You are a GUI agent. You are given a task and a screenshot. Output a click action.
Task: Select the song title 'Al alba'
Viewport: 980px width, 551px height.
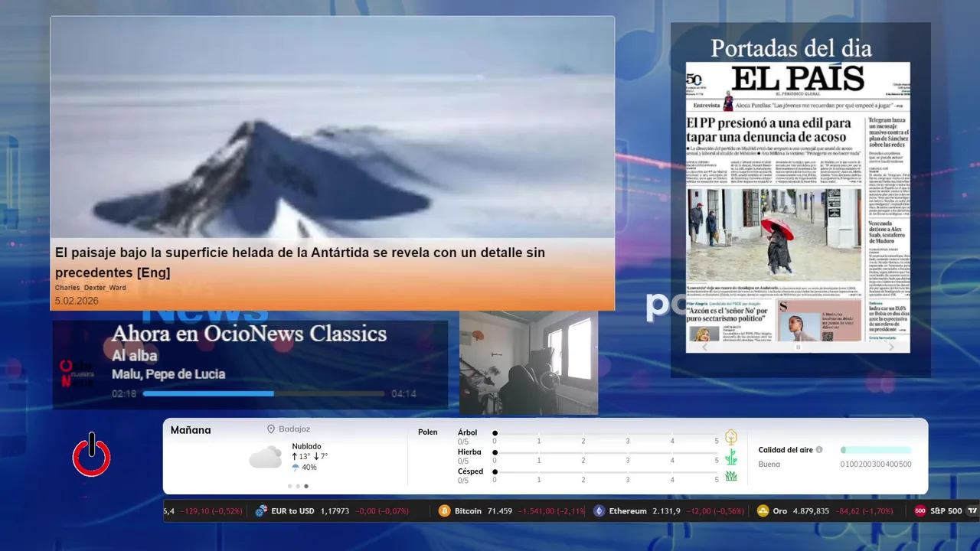135,356
